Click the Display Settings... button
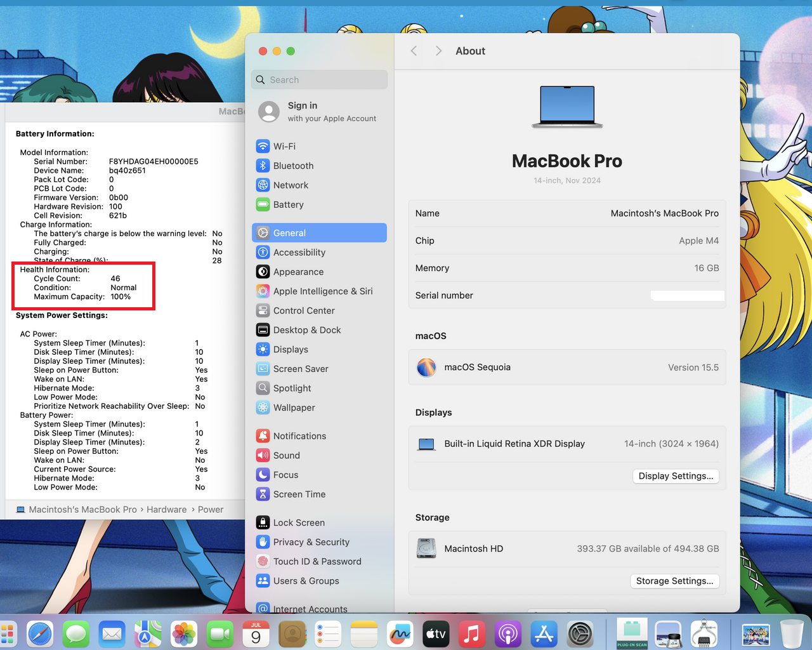812x650 pixels. coord(676,476)
